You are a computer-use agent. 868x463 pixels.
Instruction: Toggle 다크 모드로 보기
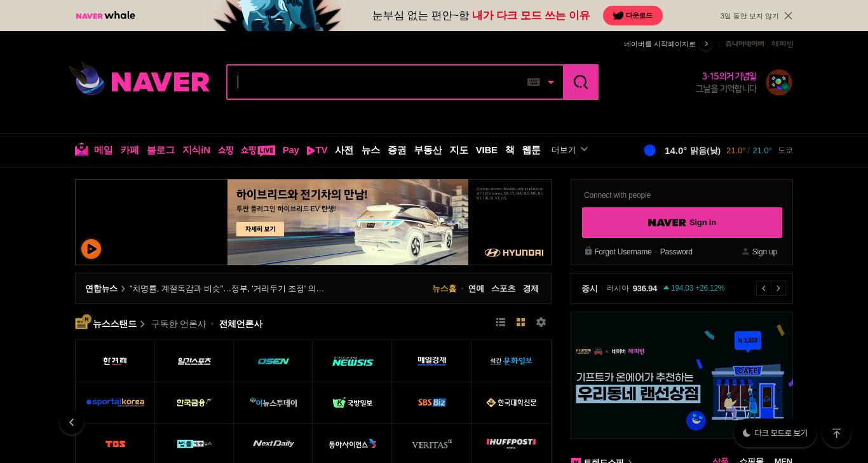[x=775, y=433]
